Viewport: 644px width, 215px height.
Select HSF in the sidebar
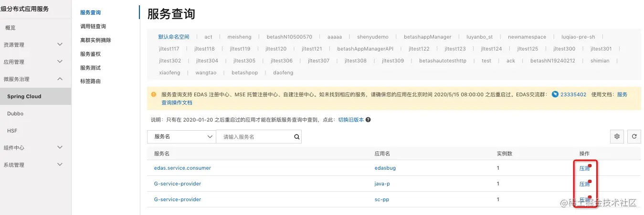point(12,131)
